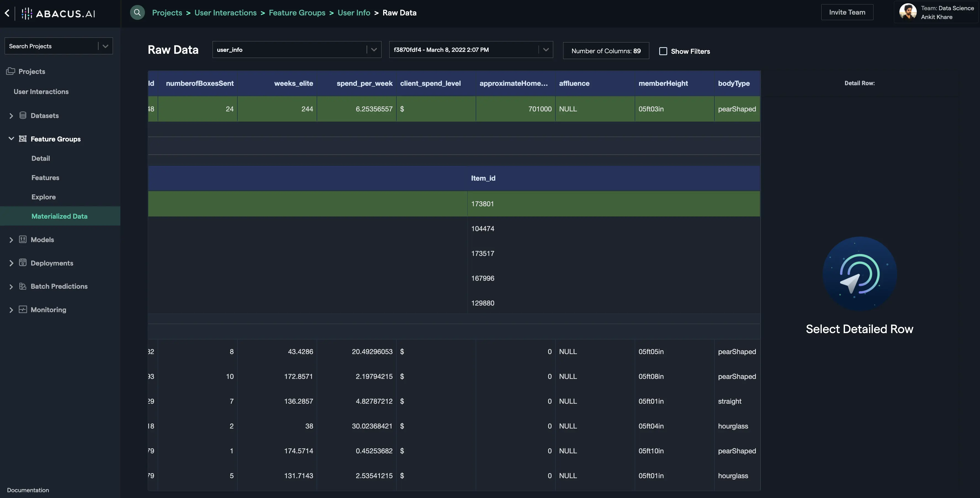Click the back arrow icon
The width and height of the screenshot is (980, 498).
(7, 13)
